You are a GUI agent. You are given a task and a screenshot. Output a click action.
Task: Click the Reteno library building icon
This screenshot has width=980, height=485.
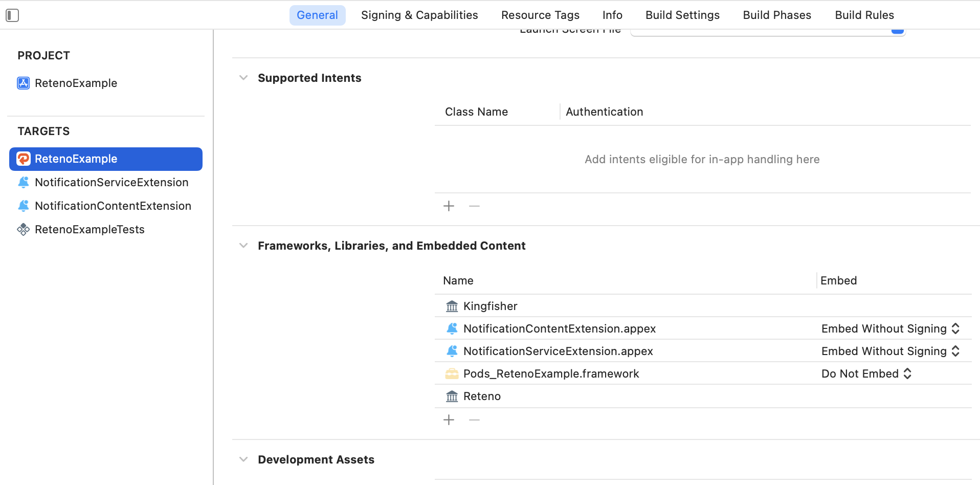tap(452, 396)
